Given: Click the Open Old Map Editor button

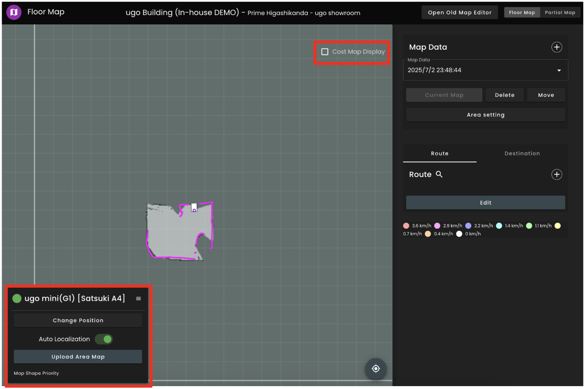Looking at the screenshot, I should [459, 13].
